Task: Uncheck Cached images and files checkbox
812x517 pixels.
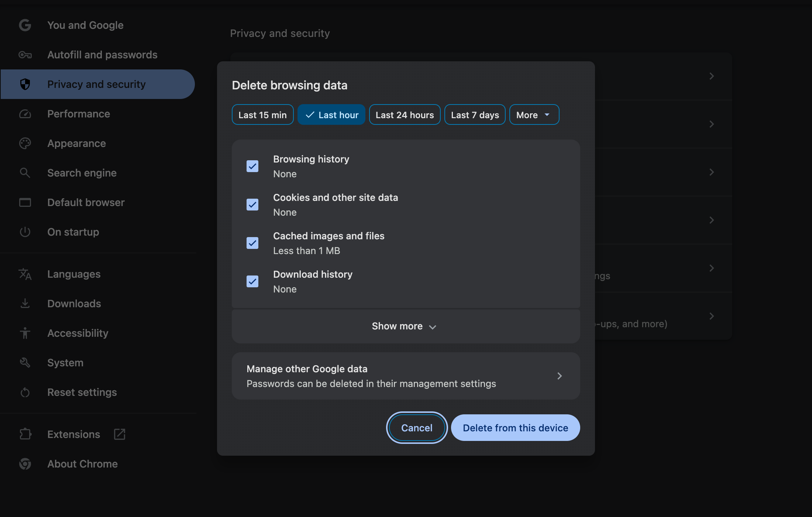Action: click(x=252, y=243)
